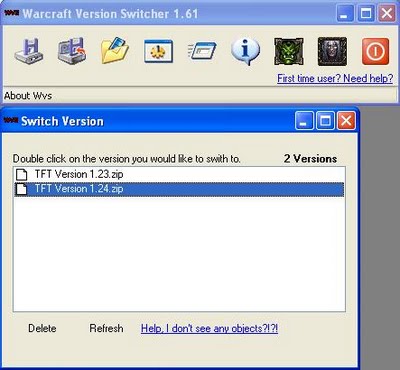Click the red power exit icon
This screenshot has width=400, height=370.
click(375, 51)
